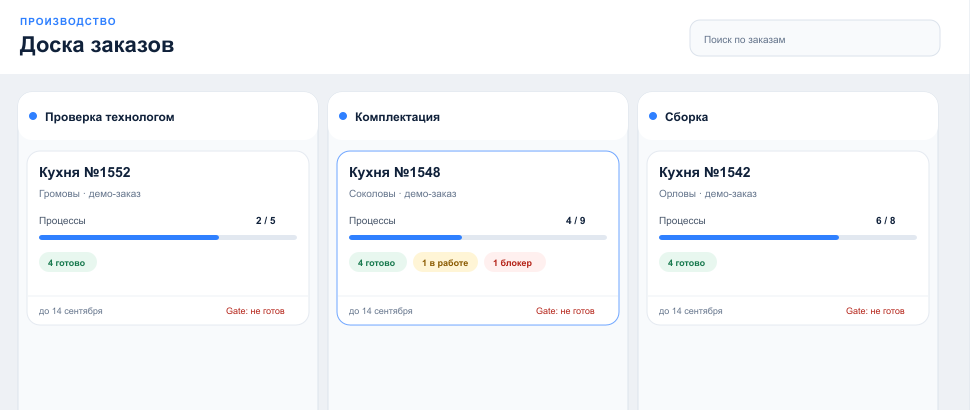Select the Проверка технологом column header

(168, 116)
